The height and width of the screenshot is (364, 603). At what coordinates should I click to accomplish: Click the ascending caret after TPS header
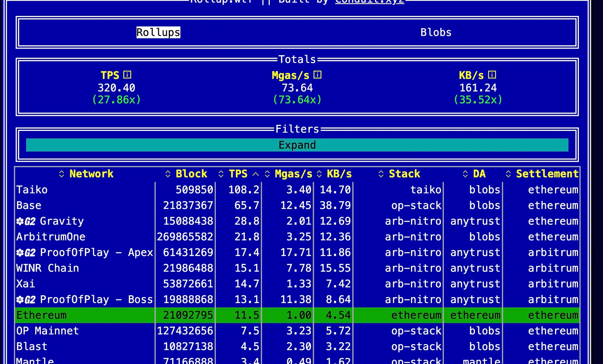click(x=256, y=174)
